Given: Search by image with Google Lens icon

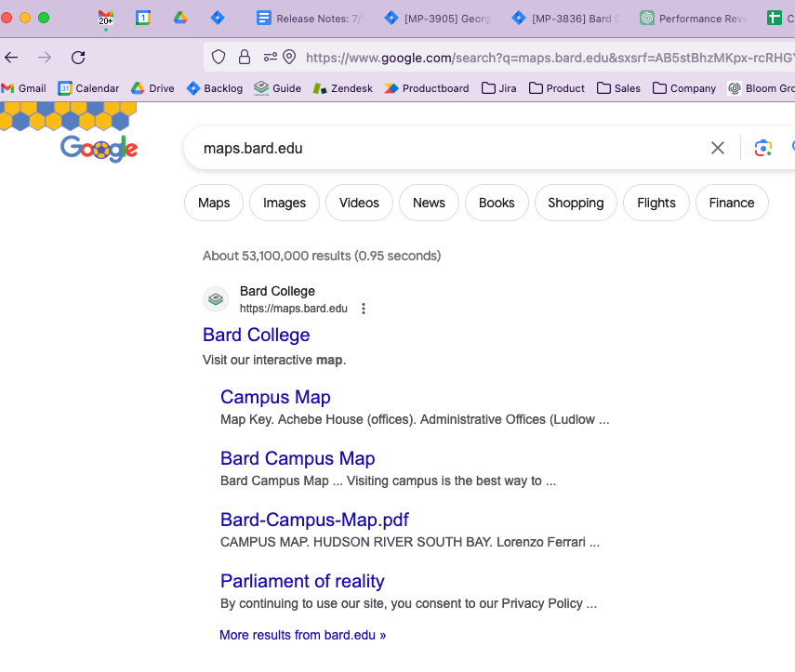Looking at the screenshot, I should (x=763, y=148).
